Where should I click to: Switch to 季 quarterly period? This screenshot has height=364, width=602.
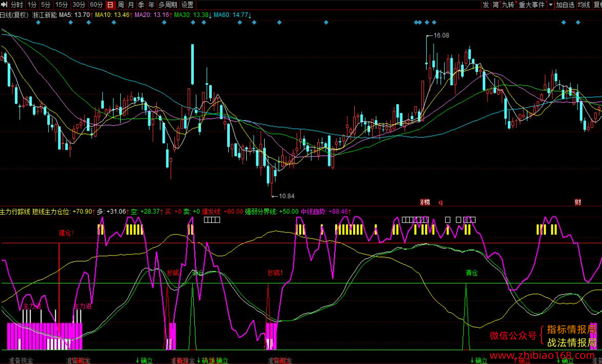click(141, 5)
